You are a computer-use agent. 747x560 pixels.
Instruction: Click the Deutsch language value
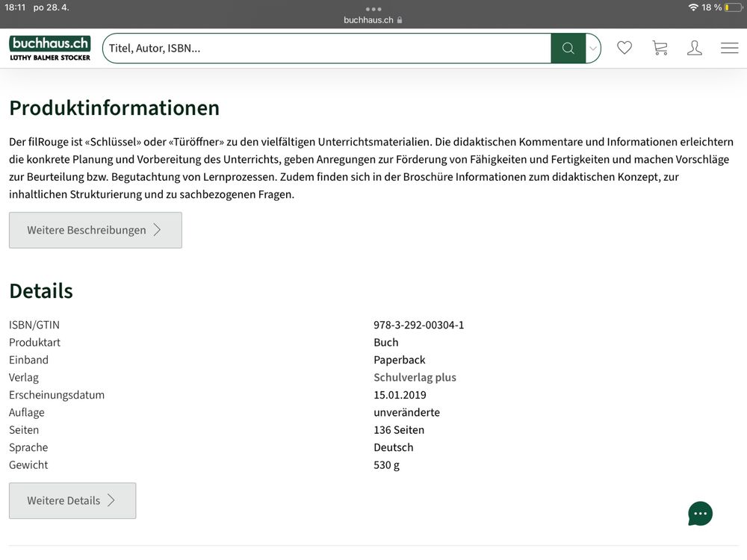(x=393, y=447)
